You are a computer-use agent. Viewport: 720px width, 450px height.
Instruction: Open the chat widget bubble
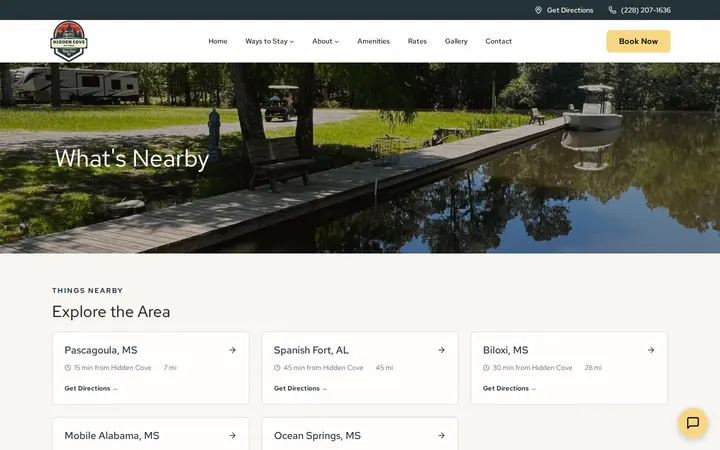[x=692, y=422]
